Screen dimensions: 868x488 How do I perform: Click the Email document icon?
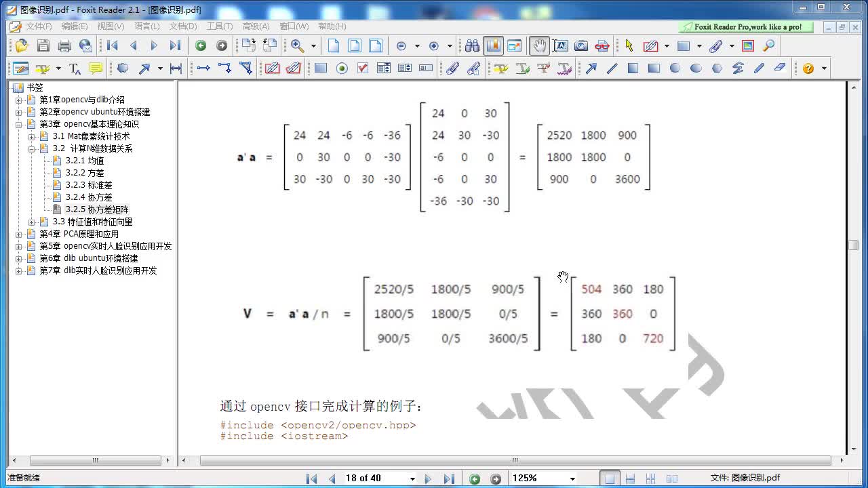[x=85, y=45]
